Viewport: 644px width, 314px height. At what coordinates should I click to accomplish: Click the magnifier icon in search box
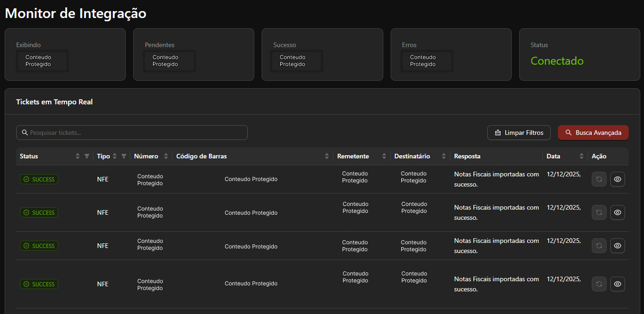(25, 133)
